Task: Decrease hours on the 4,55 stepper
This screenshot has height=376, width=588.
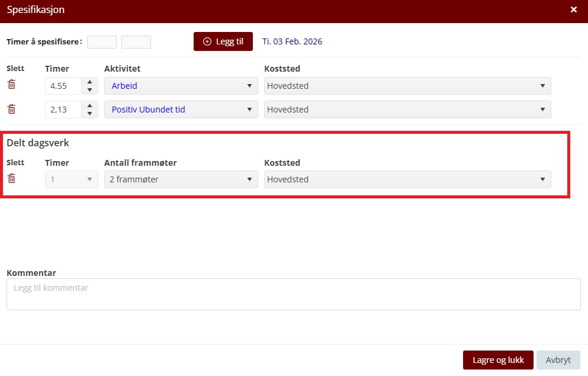Action: [x=89, y=90]
